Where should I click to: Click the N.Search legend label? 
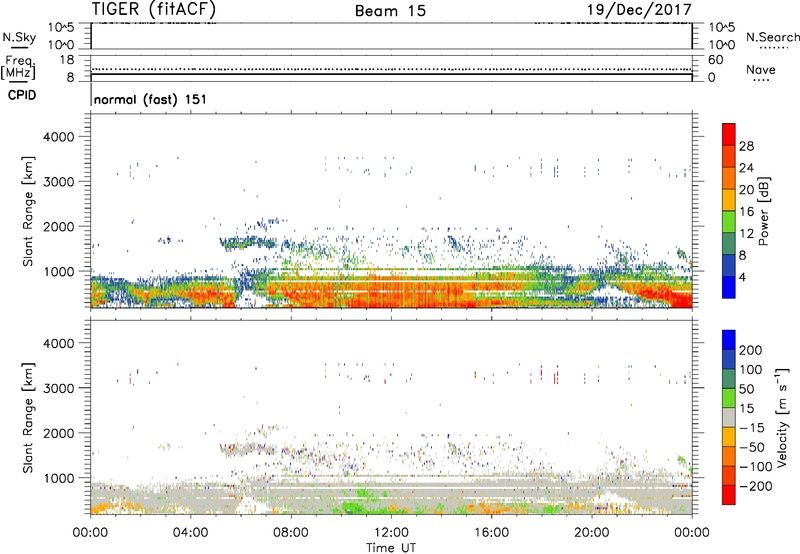(772, 37)
